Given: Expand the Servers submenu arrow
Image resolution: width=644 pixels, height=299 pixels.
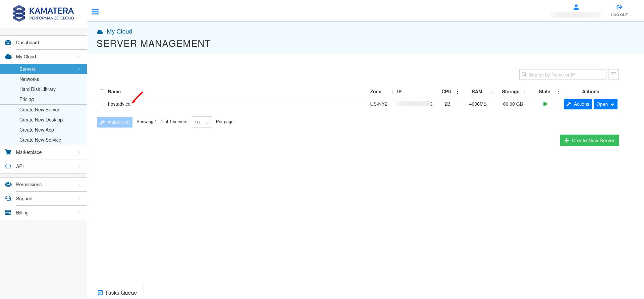Looking at the screenshot, I should 79,69.
